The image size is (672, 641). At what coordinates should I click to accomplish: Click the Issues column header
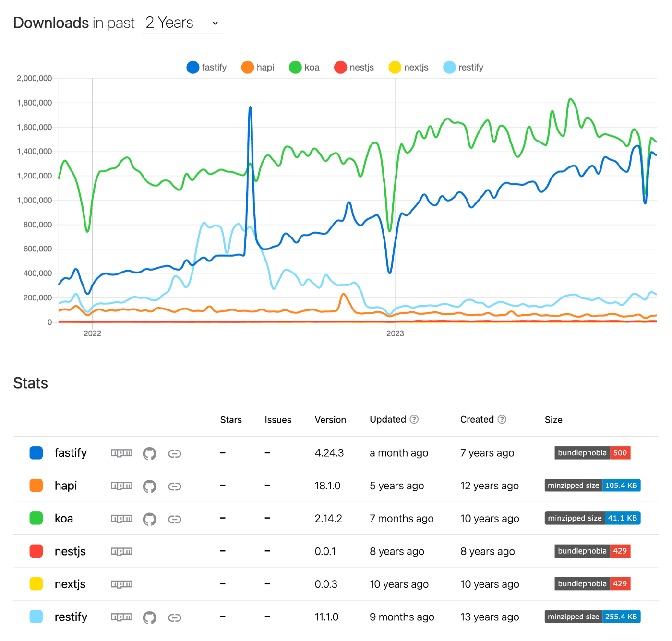pyautogui.click(x=278, y=420)
